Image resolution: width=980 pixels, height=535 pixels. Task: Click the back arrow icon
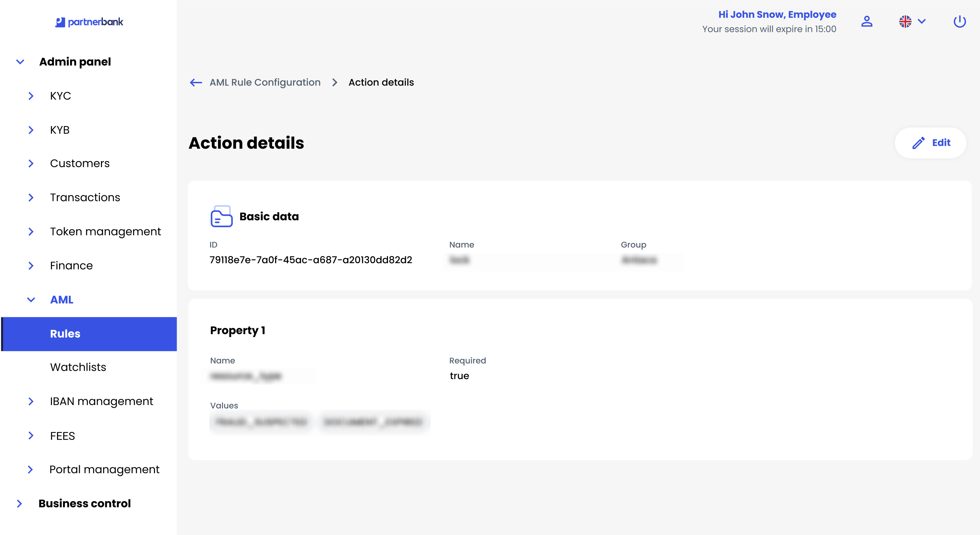pyautogui.click(x=196, y=82)
